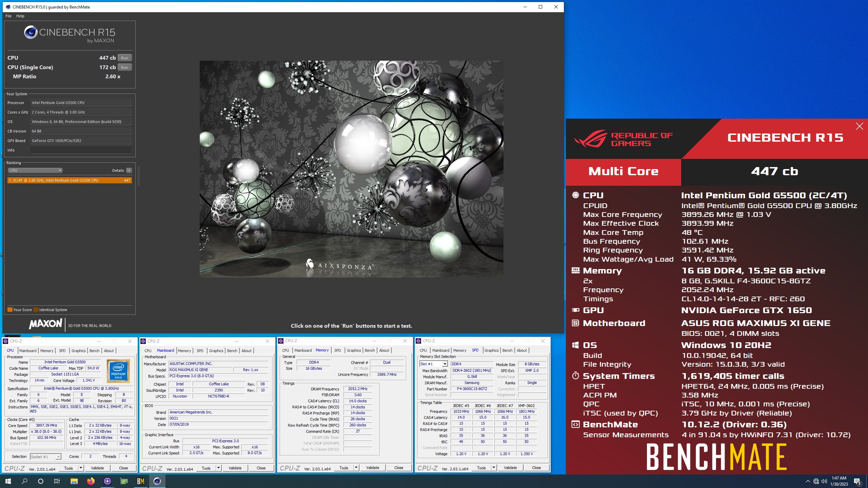868x488 pixels.
Task: Click Memory icon in BenchMate panel
Action: coord(575,270)
